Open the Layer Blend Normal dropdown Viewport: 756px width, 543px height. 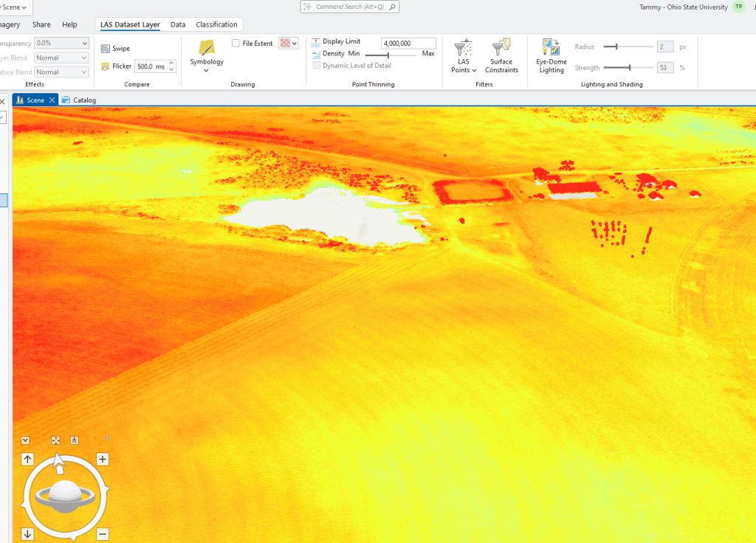coord(61,57)
